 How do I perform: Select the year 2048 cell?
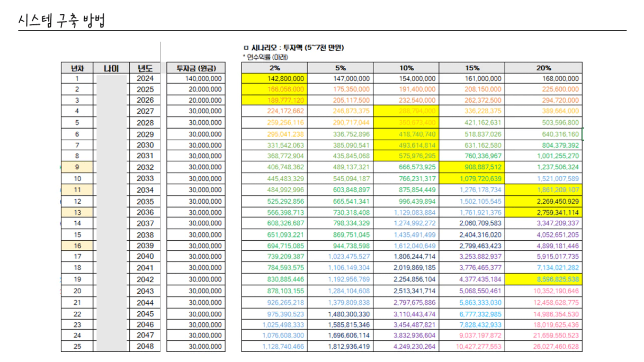[145, 346]
